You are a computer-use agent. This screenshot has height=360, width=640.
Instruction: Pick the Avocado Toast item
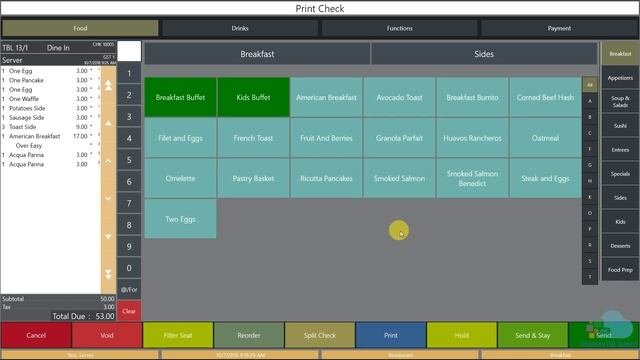(399, 97)
